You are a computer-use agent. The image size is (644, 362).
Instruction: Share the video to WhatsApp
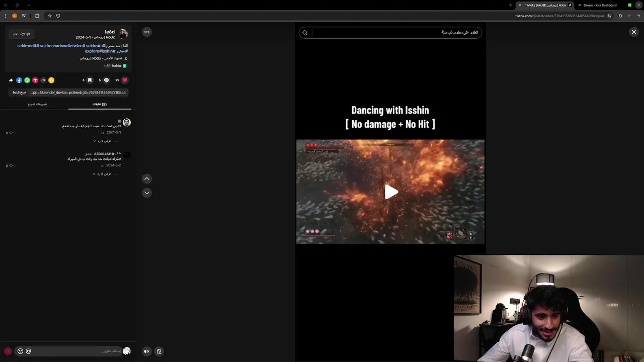(x=27, y=80)
